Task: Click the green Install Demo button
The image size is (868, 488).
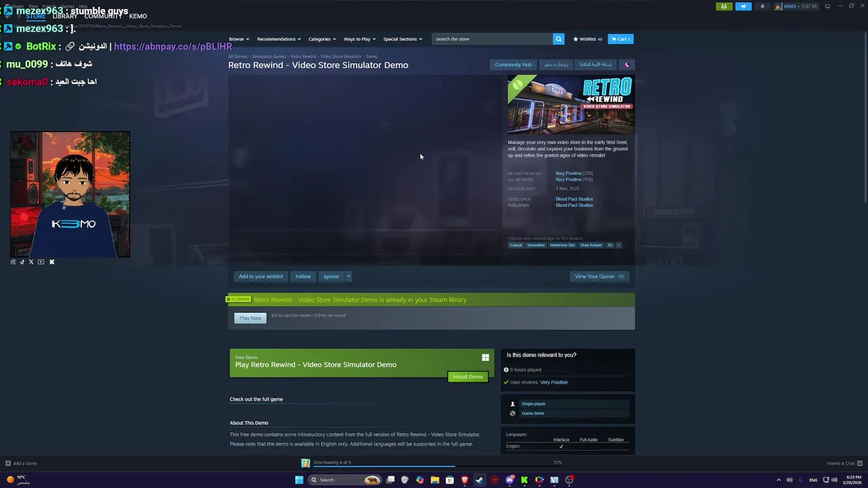Action: click(468, 377)
